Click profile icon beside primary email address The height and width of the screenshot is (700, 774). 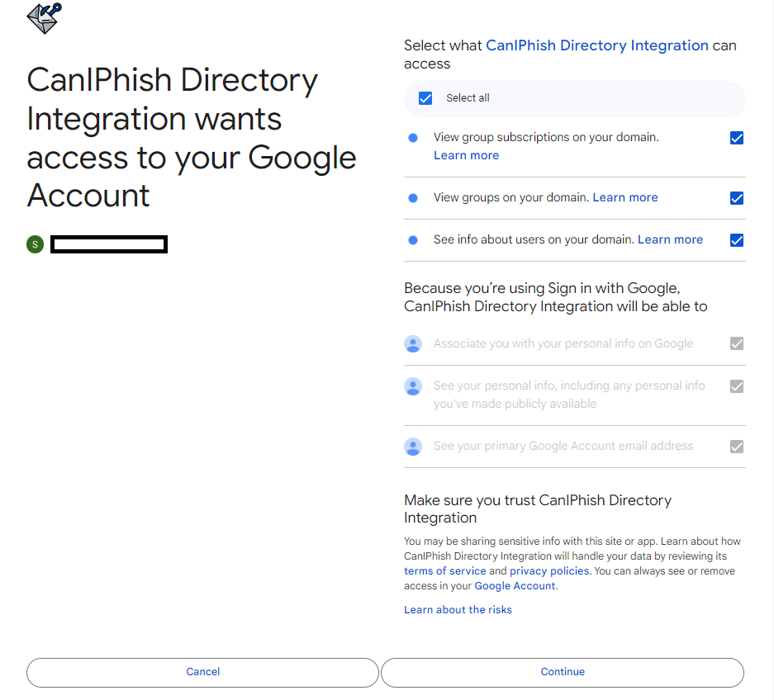click(x=413, y=447)
